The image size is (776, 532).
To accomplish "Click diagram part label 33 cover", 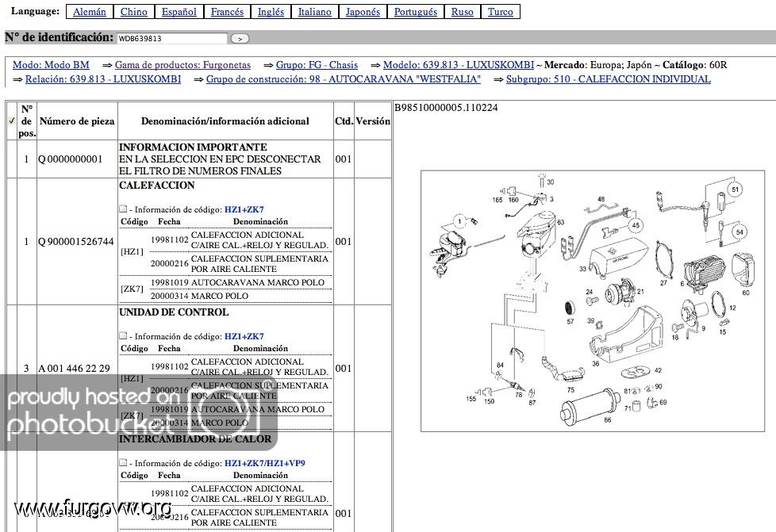I will pyautogui.click(x=582, y=269).
